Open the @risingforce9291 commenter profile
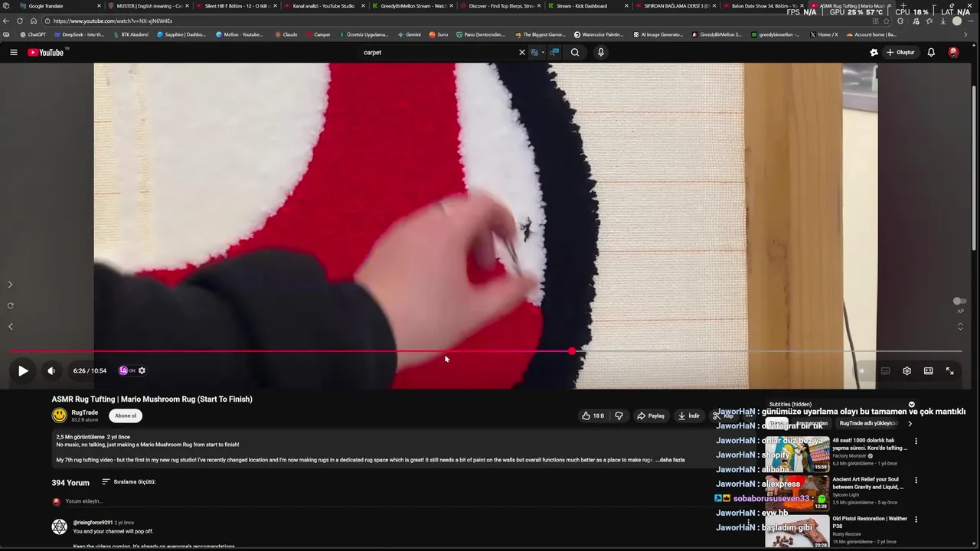980x551 pixels. click(93, 523)
